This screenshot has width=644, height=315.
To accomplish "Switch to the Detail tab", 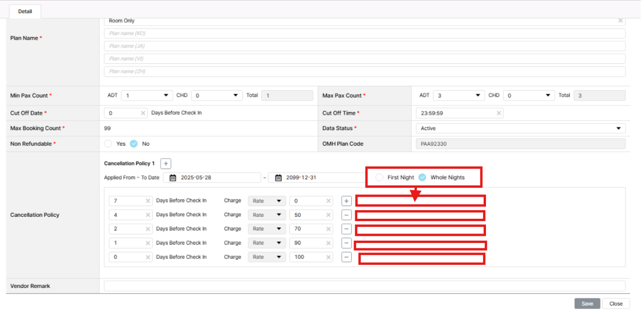I will coord(25,11).
